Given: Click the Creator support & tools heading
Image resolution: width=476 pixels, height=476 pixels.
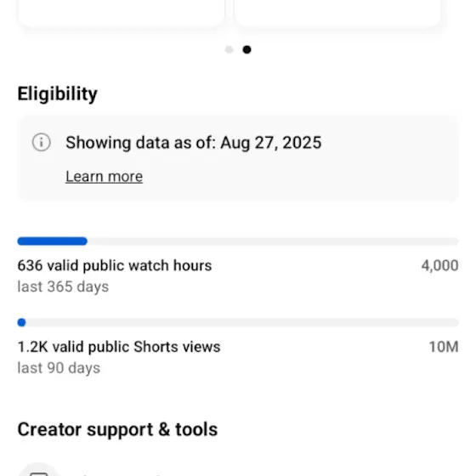Looking at the screenshot, I should [117, 429].
